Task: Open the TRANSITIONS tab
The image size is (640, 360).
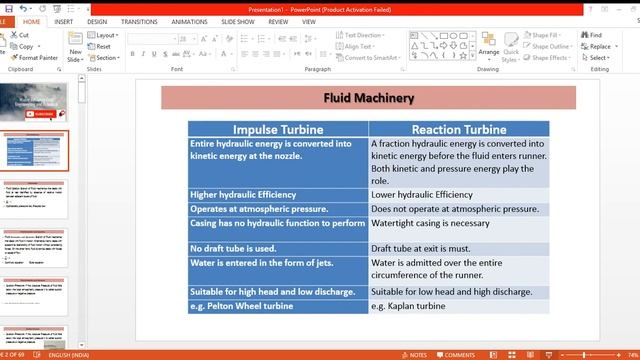Action: tap(139, 22)
